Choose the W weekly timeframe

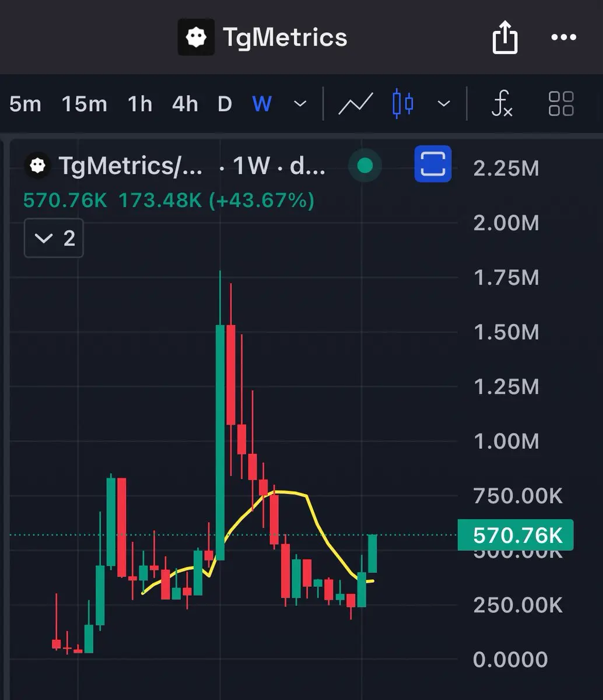[262, 104]
